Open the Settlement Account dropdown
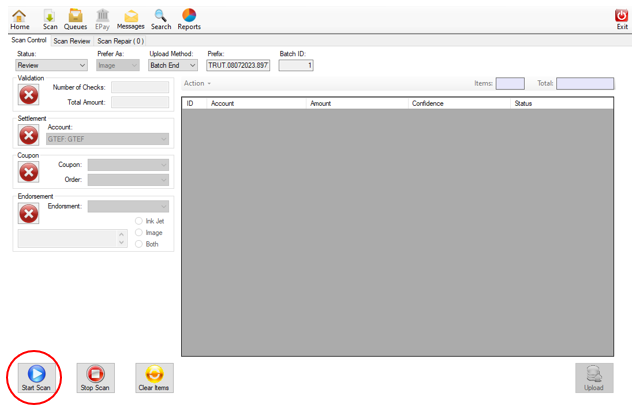The width and height of the screenshot is (637, 411). point(107,139)
